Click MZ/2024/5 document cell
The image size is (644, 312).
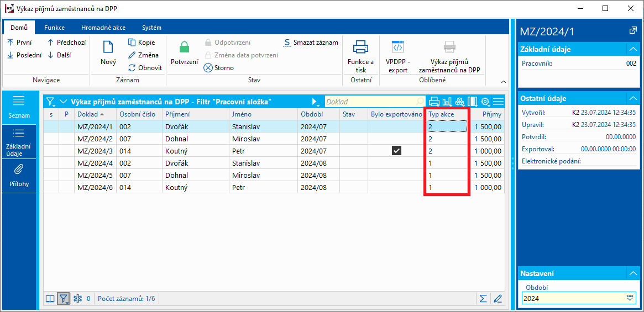pyautogui.click(x=95, y=175)
